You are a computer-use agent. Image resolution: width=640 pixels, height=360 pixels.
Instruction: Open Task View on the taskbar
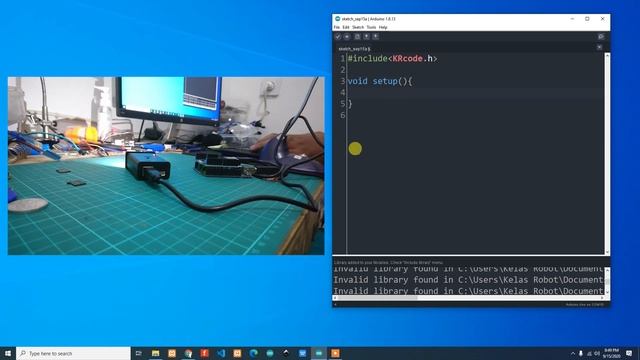point(139,353)
